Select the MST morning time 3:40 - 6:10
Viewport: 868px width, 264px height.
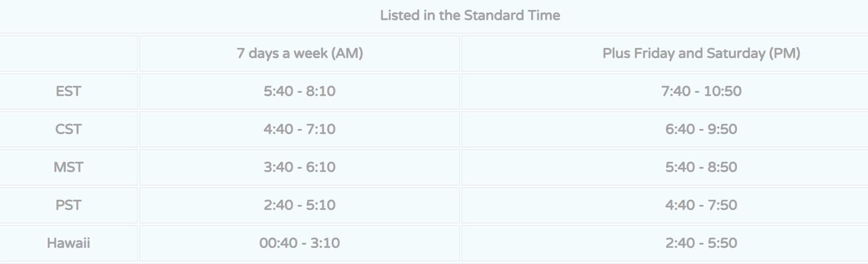300,167
